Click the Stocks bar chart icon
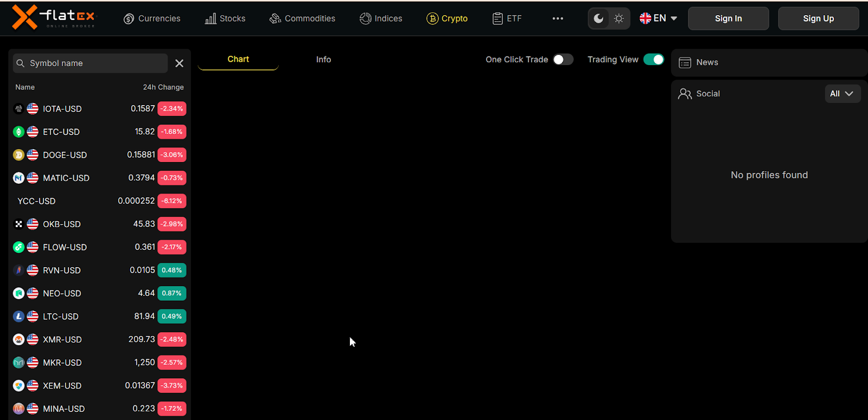Viewport: 868px width, 420px height. click(x=210, y=19)
